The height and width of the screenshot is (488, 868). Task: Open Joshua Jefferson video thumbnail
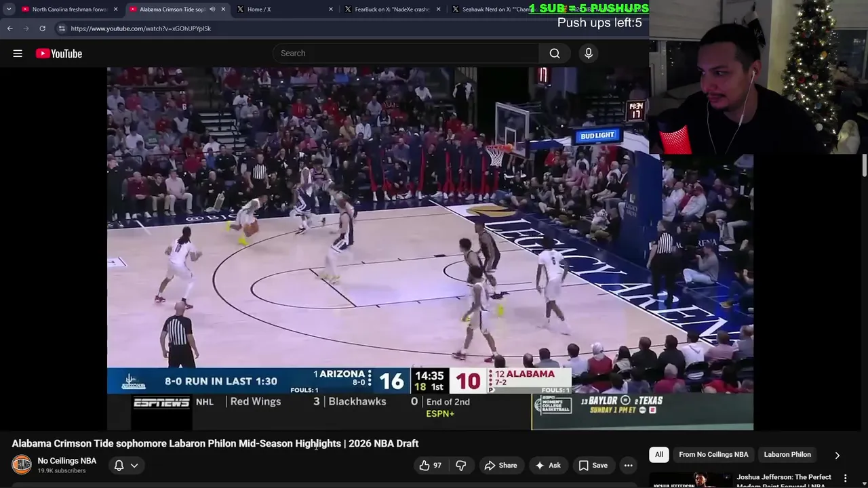click(690, 481)
